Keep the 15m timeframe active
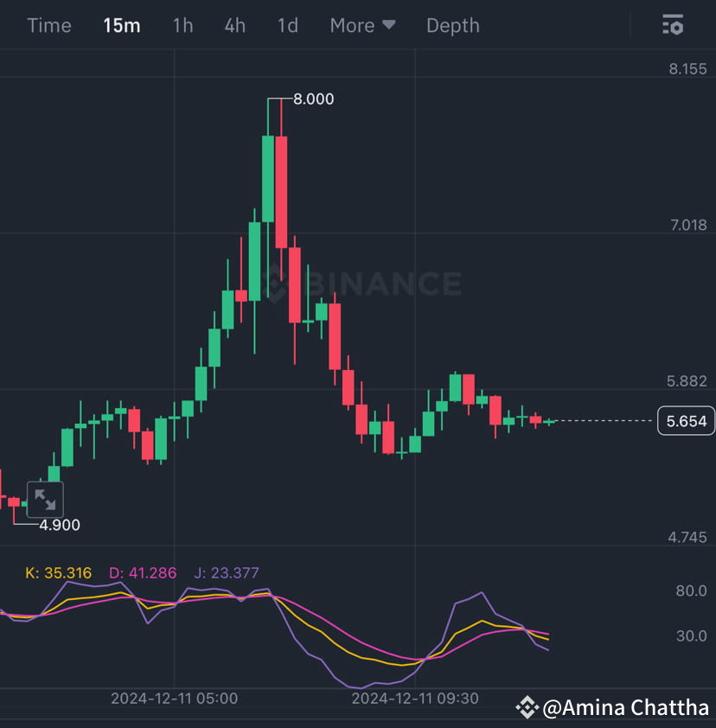The image size is (716, 728). click(x=121, y=25)
